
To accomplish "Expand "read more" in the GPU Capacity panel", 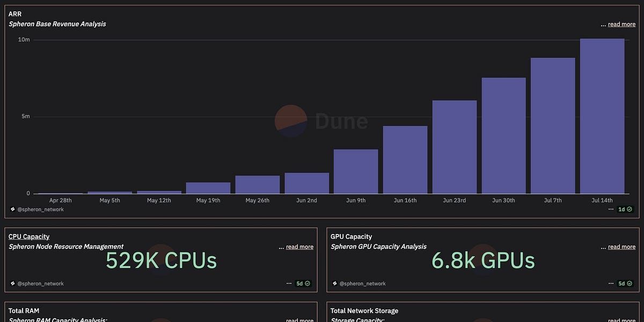I will (x=621, y=247).
